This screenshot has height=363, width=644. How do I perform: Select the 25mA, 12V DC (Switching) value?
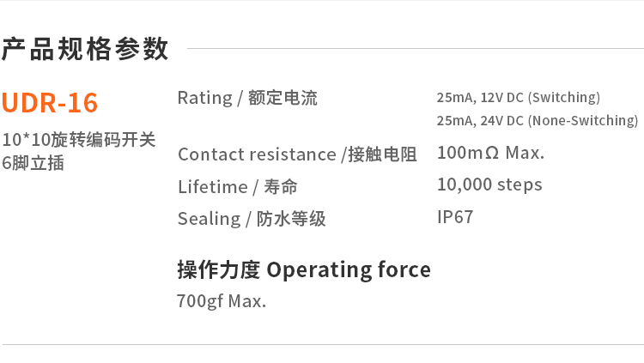(519, 98)
